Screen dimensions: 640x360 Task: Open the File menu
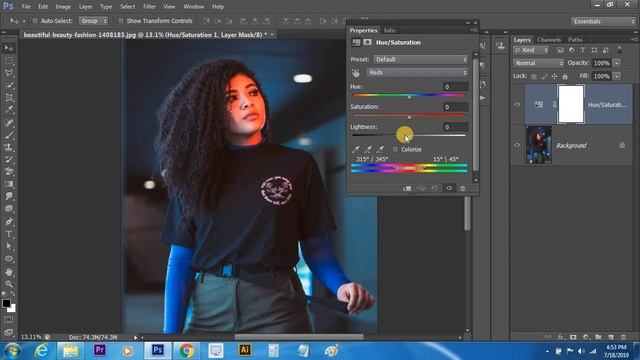tap(26, 7)
